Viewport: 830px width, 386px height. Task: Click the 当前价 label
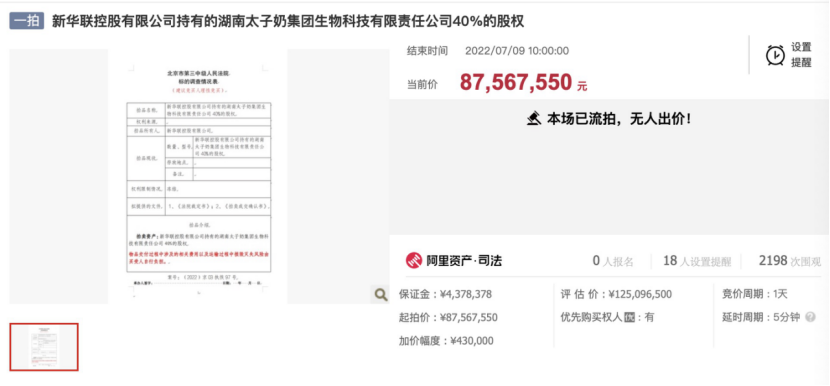422,85
